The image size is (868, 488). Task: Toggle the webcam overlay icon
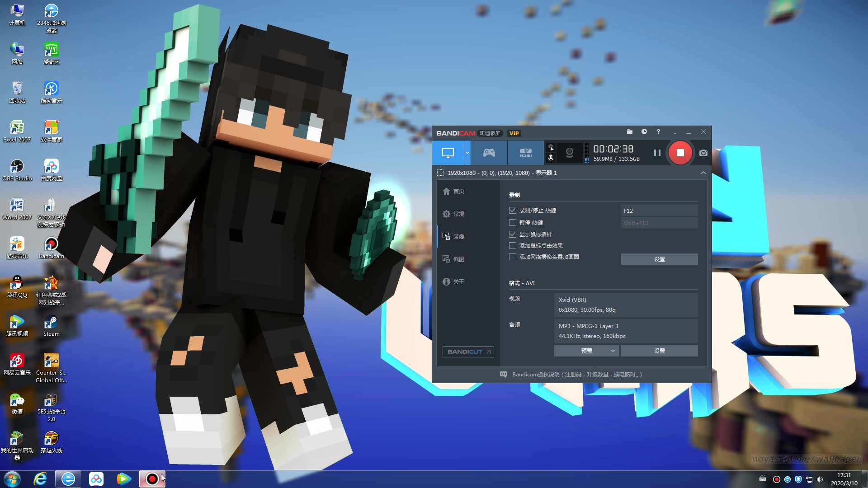[x=570, y=153]
